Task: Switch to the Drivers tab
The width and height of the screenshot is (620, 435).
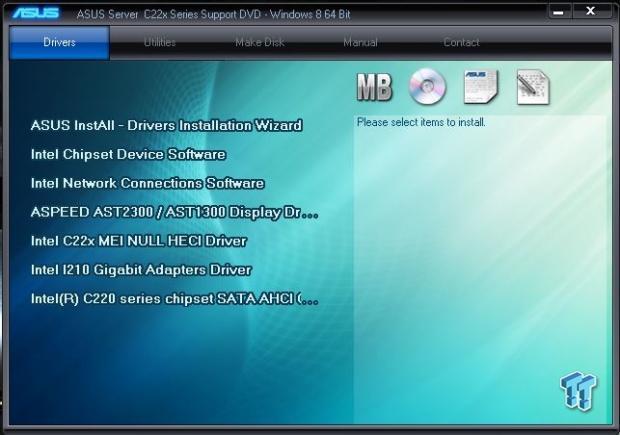Action: (59, 42)
